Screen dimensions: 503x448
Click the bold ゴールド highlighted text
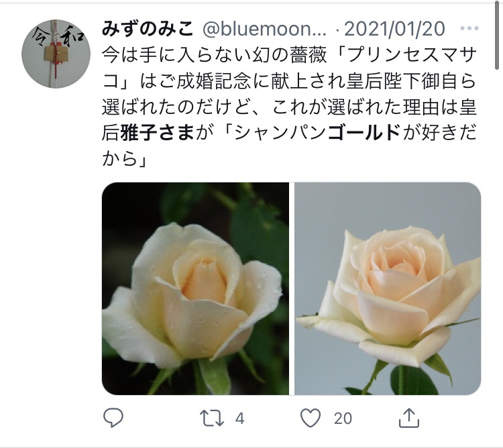[364, 133]
